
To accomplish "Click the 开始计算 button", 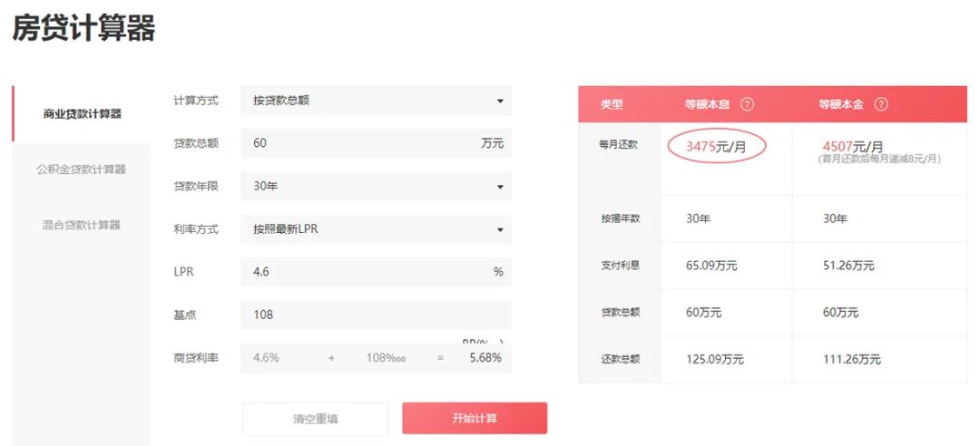I will coord(475,419).
